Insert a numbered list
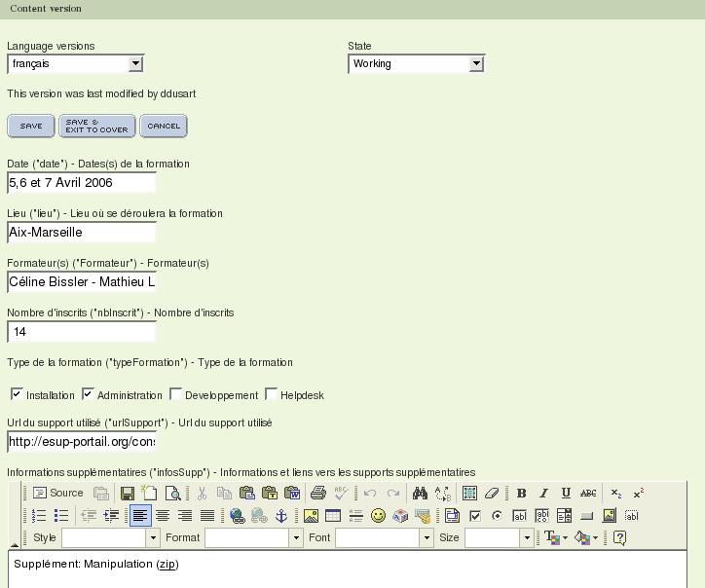The image size is (705, 588). coord(40,516)
